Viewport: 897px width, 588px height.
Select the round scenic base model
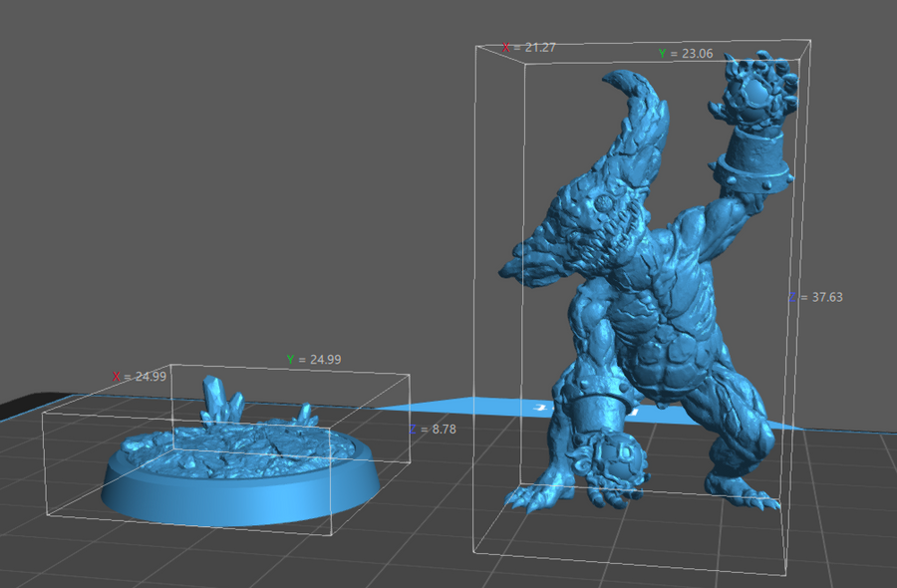pos(239,468)
